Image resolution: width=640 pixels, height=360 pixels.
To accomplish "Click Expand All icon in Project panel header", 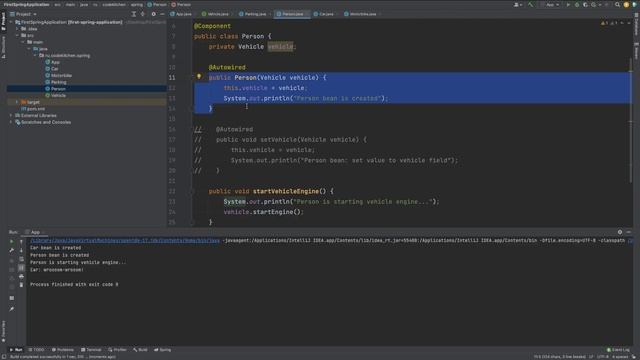I will [133, 14].
